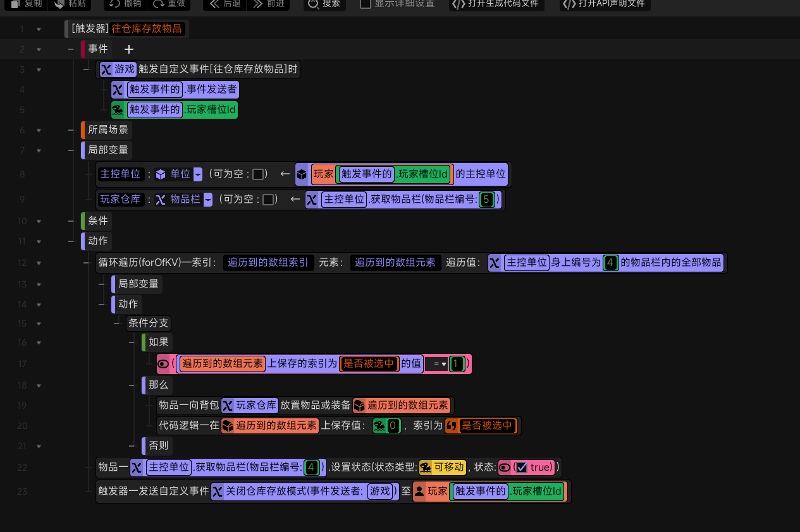Click the 搜索 search icon in toolbar
The image size is (800, 532).
[313, 4]
